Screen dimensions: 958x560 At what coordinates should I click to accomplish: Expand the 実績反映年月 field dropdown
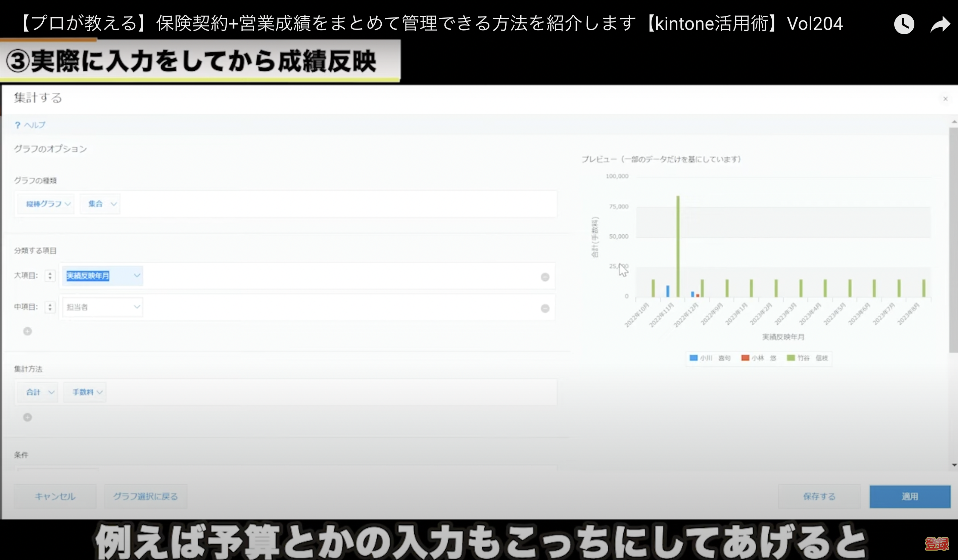click(x=103, y=276)
